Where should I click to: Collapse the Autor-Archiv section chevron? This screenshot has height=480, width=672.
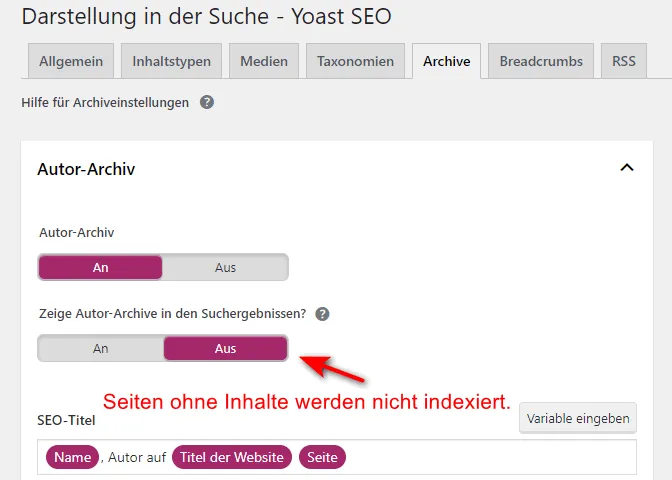(x=627, y=168)
